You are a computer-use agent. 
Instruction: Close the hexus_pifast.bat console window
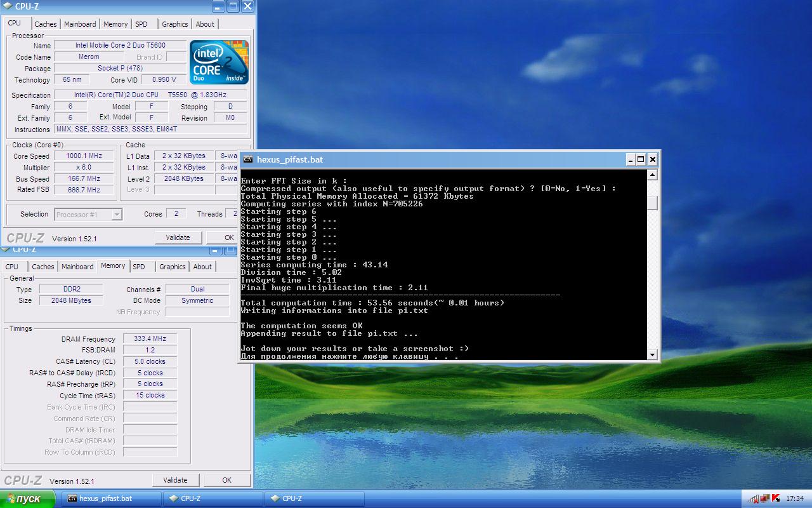click(x=652, y=159)
